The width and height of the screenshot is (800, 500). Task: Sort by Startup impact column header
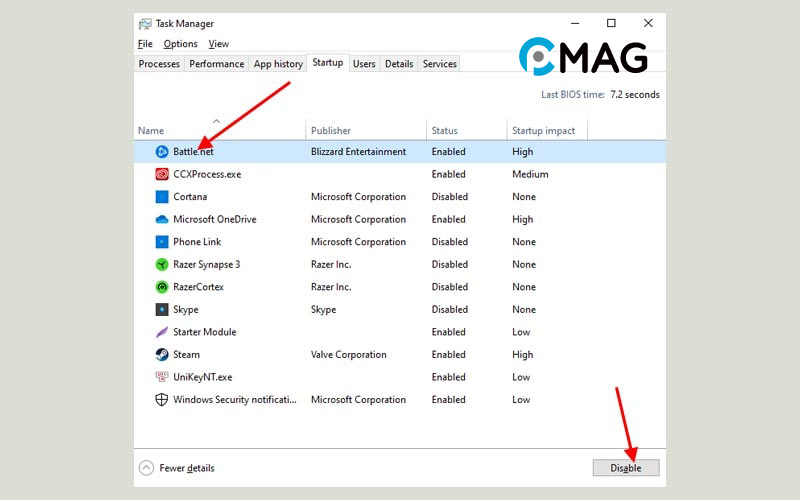click(541, 131)
